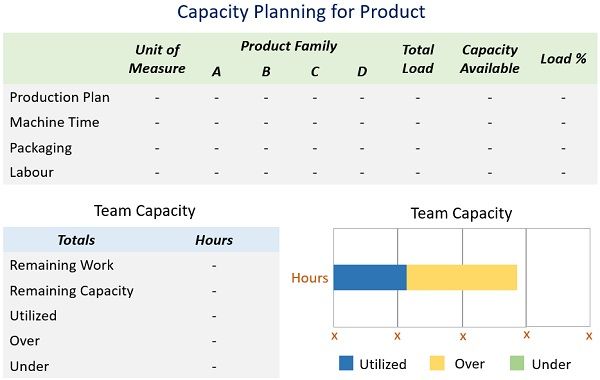
Task: Click the blue Utilized legend swatch
Action: click(346, 363)
